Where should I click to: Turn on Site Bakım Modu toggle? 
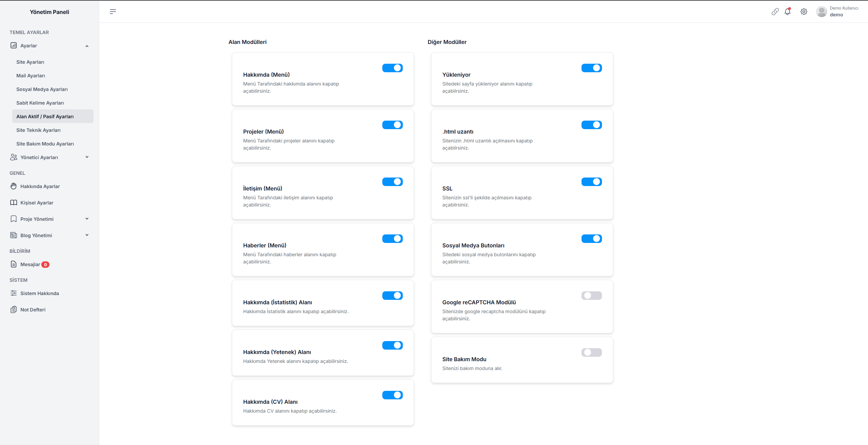coord(591,352)
